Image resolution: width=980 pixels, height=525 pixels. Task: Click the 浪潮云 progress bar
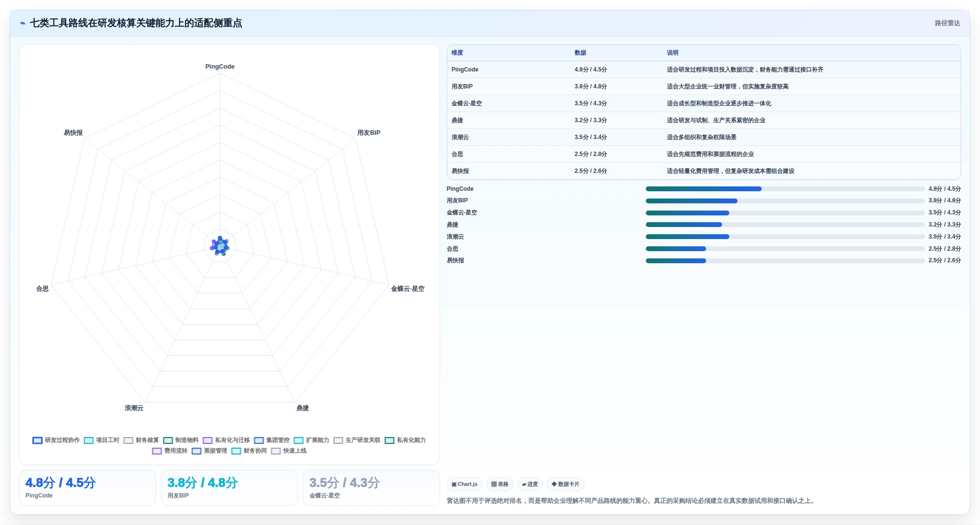tap(785, 237)
